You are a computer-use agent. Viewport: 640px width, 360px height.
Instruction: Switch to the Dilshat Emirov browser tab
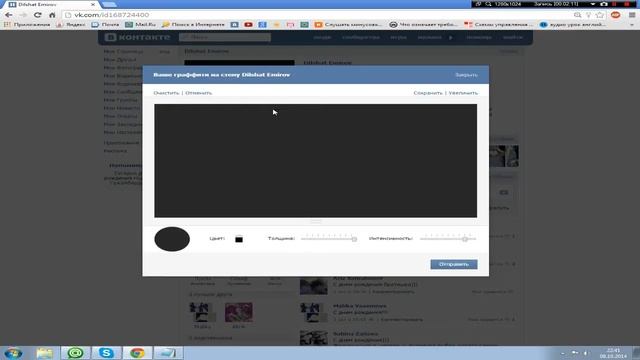click(x=51, y=4)
